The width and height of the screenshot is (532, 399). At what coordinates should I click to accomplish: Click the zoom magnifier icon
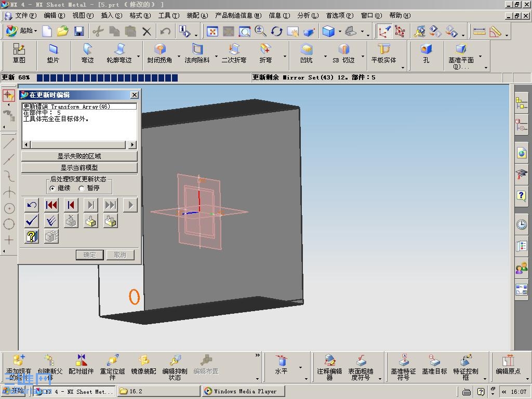(260, 31)
